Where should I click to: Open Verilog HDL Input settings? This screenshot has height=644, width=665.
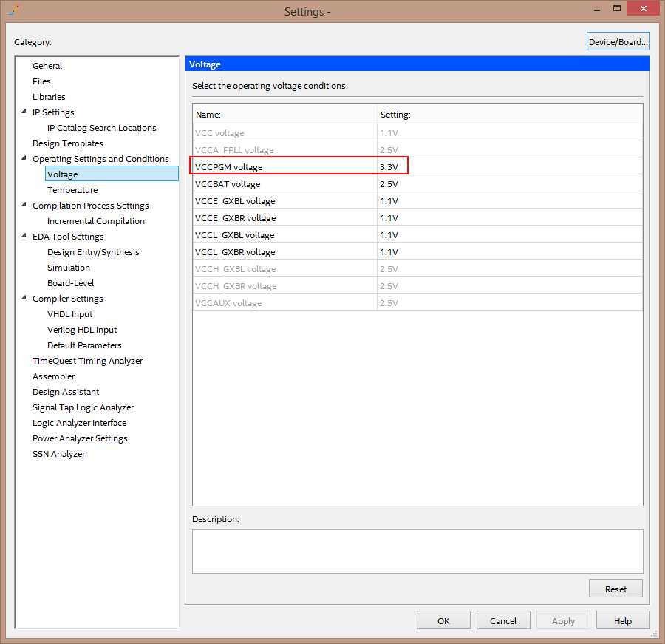[82, 330]
